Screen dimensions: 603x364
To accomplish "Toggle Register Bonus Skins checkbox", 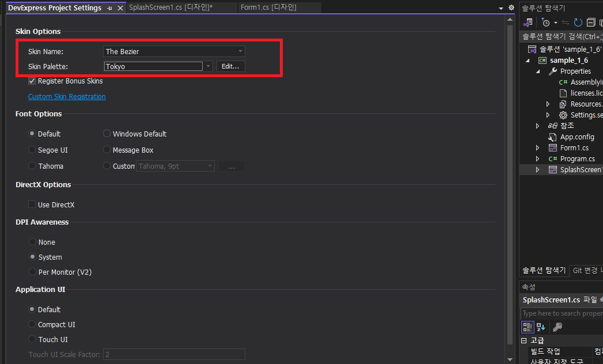I will 32,81.
